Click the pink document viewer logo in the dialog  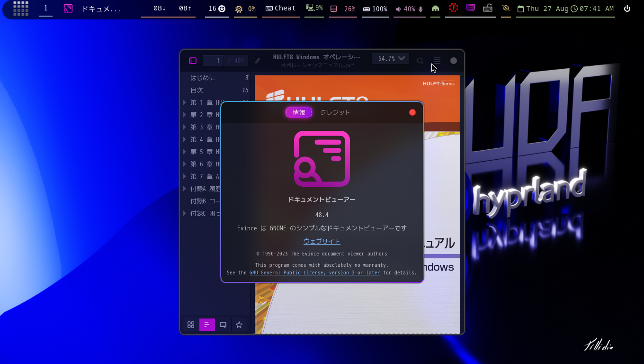pos(322,159)
